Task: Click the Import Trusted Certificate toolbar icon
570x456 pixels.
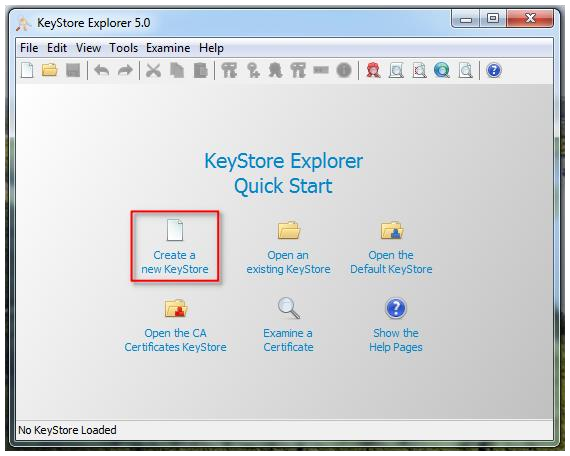Action: 276,70
